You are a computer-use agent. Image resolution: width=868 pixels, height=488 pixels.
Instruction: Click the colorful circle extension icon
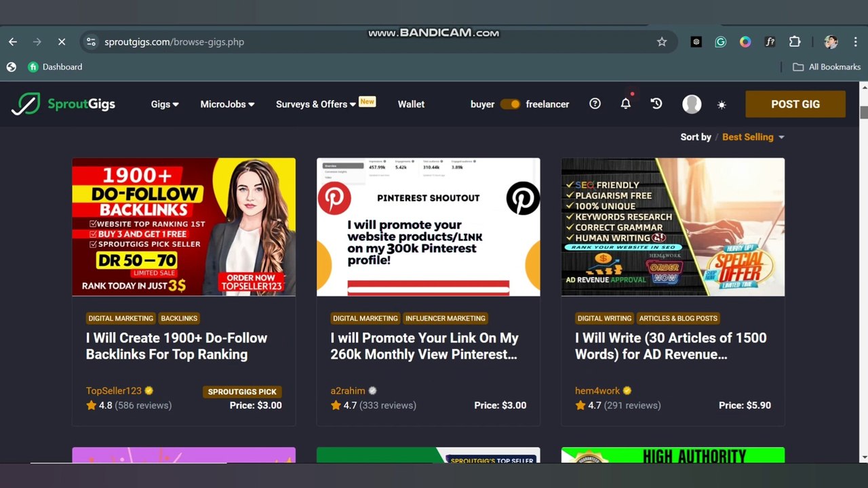[x=745, y=42]
